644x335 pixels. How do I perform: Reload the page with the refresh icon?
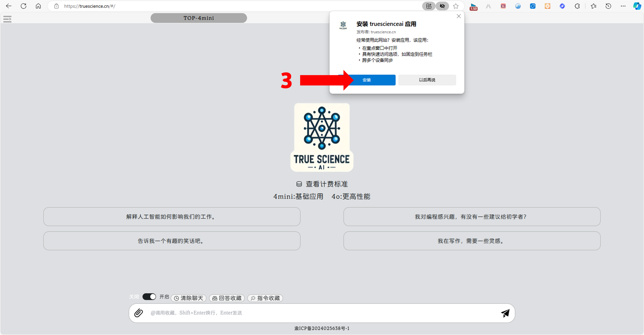coord(23,6)
